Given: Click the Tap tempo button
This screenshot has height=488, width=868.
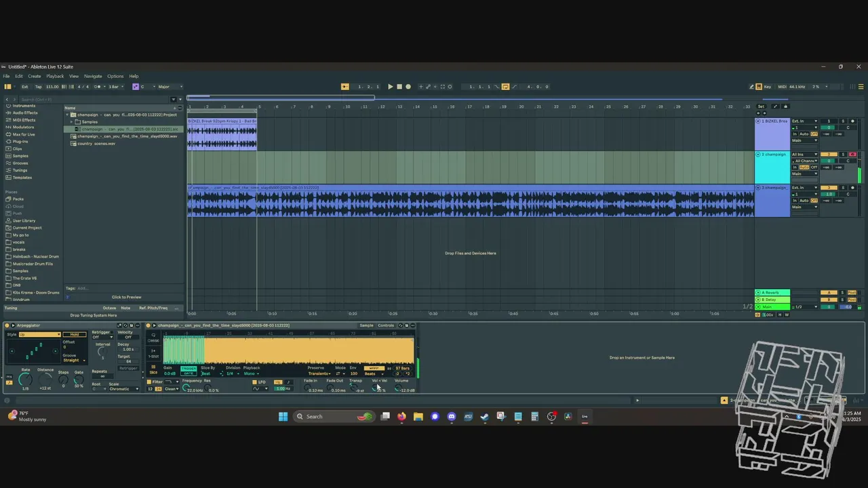Looking at the screenshot, I should click(x=39, y=87).
